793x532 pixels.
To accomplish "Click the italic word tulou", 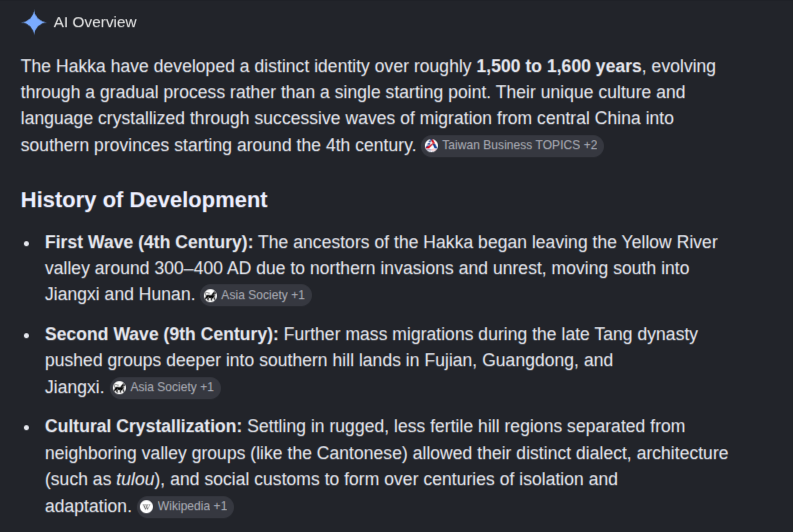I will pyautogui.click(x=135, y=479).
